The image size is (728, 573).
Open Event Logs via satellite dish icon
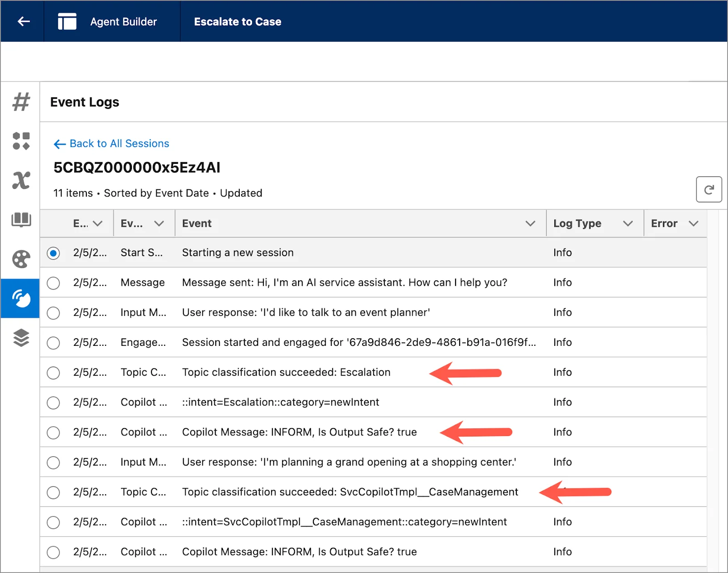(x=20, y=298)
